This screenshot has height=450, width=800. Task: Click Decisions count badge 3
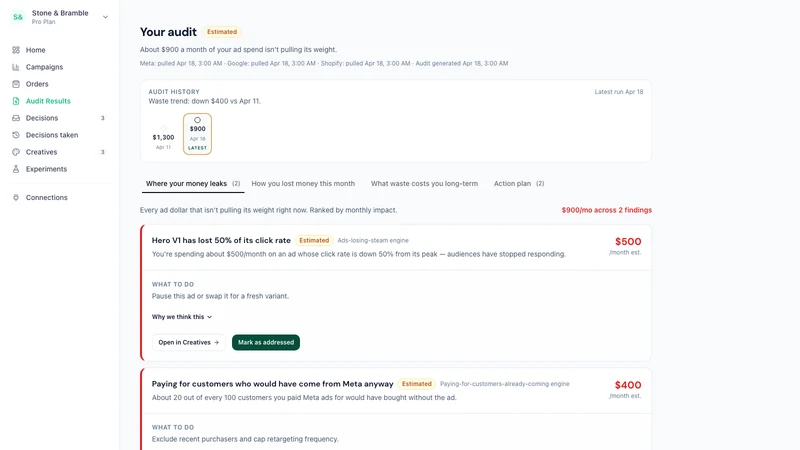(103, 118)
